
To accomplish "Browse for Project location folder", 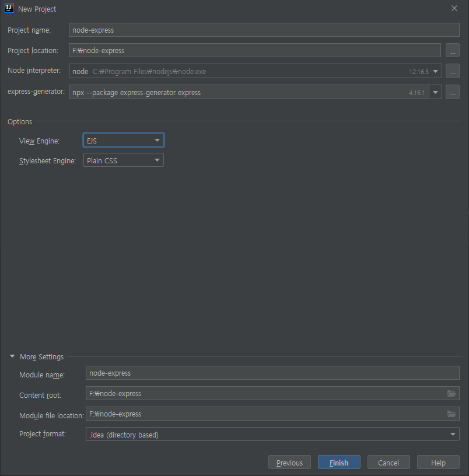I will coord(452,50).
